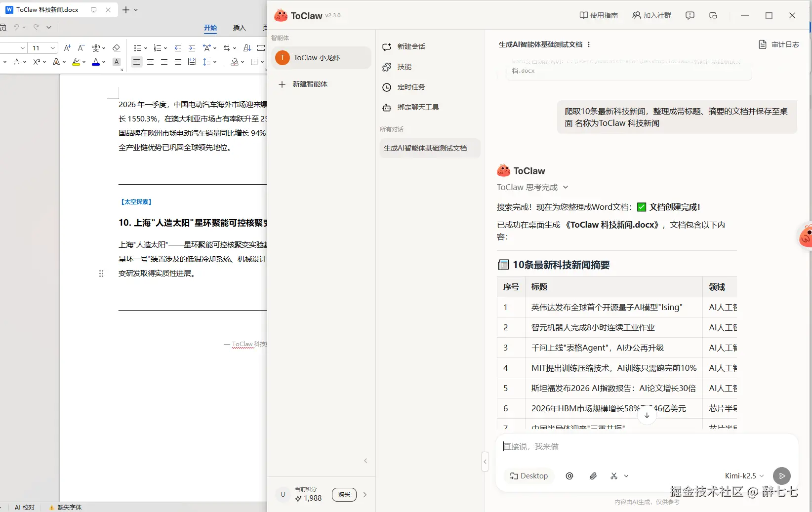Redo the action in WPS
Screen dimensions: 812x512
[36, 28]
